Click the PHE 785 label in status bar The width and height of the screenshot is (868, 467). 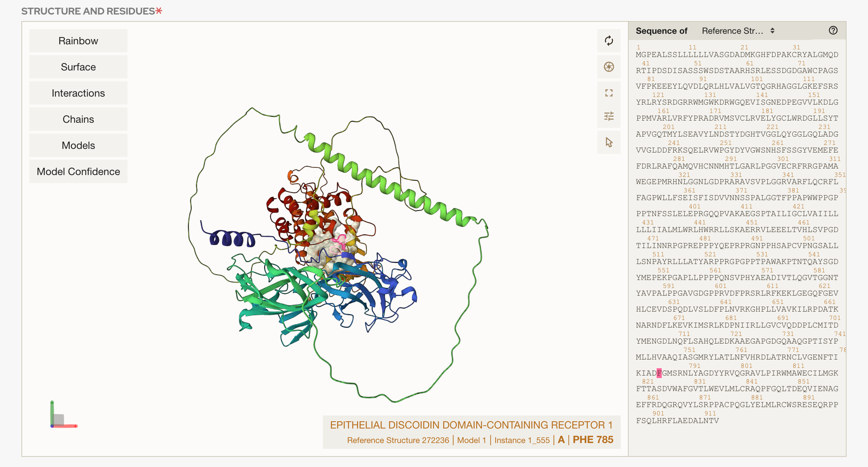pyautogui.click(x=593, y=440)
